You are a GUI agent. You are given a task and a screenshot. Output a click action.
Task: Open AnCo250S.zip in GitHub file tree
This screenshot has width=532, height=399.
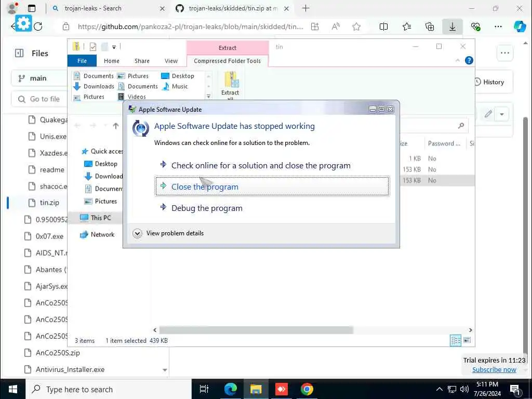coord(52,353)
